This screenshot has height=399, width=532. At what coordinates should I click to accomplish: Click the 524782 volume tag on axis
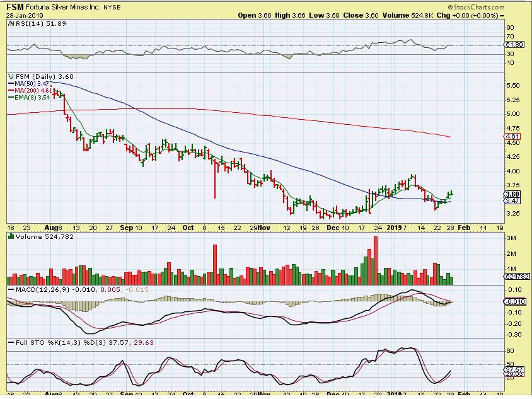click(x=517, y=276)
